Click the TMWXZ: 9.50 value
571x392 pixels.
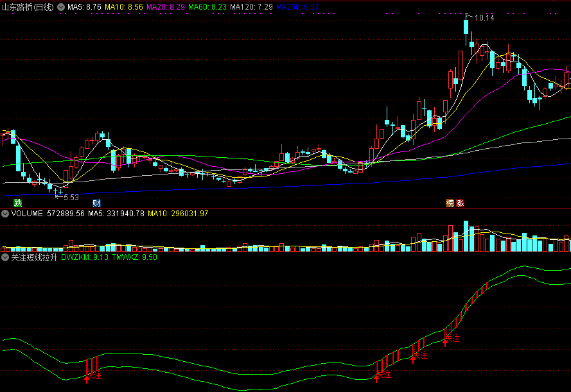click(x=134, y=257)
